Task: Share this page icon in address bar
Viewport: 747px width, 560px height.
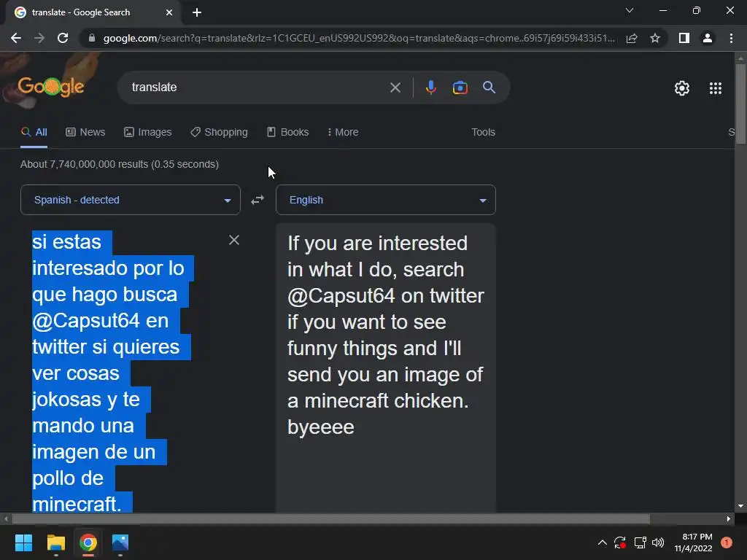Action: [632, 38]
